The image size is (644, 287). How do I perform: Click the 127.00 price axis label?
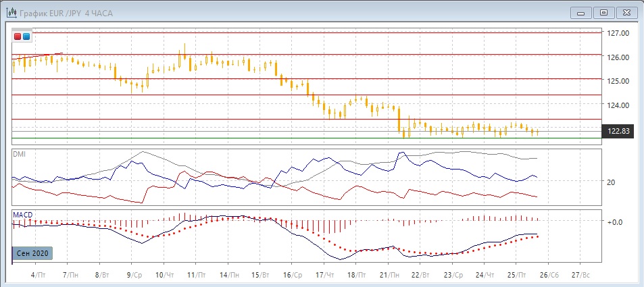click(x=619, y=32)
